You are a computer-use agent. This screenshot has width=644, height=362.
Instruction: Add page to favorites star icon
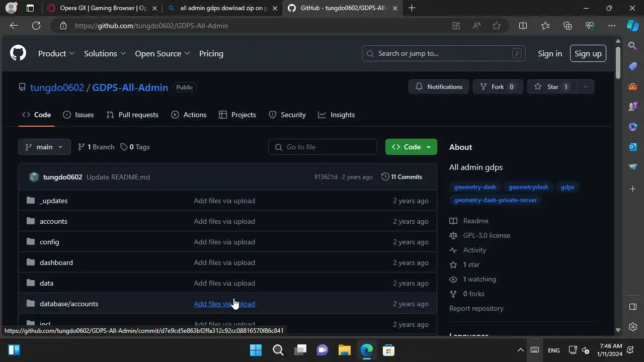497,26
